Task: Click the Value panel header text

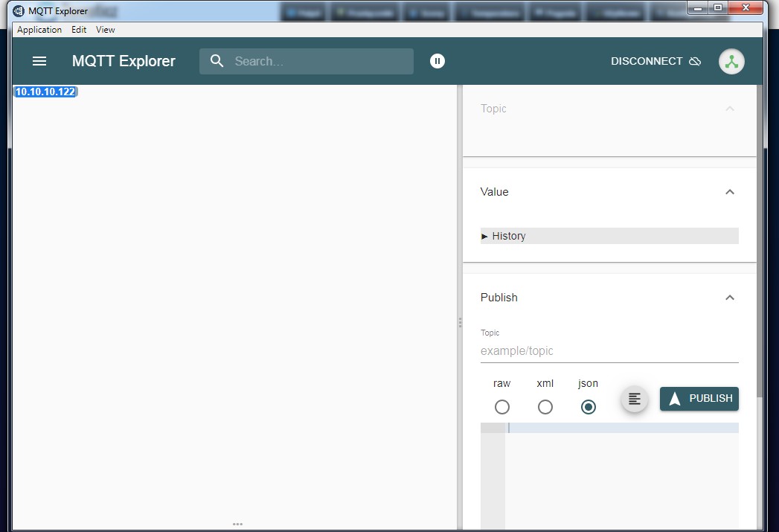Action: tap(494, 192)
